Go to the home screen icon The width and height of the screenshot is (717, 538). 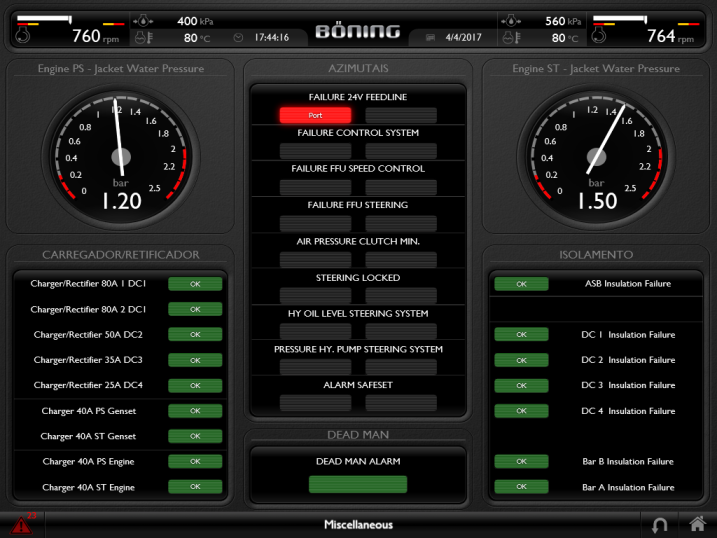pos(697,524)
